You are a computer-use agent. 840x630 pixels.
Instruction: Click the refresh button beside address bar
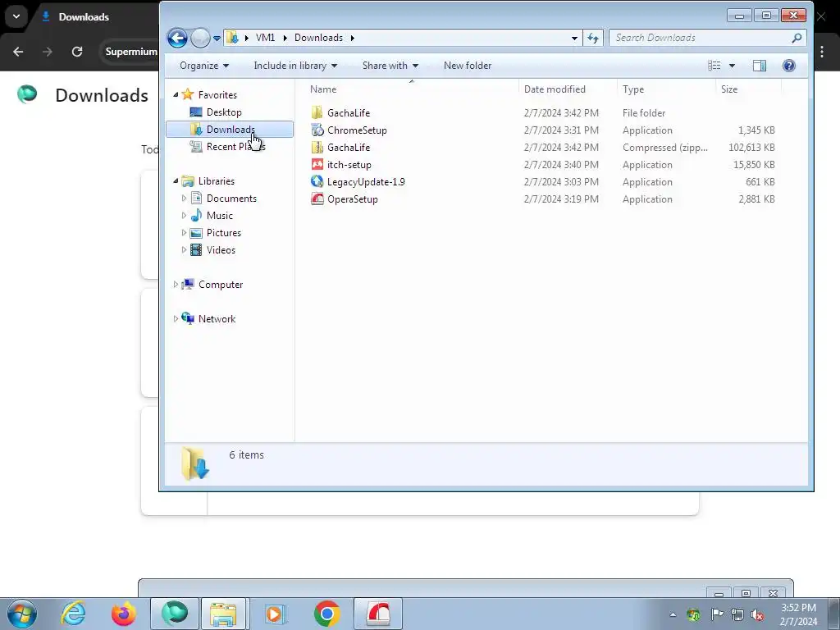[593, 38]
